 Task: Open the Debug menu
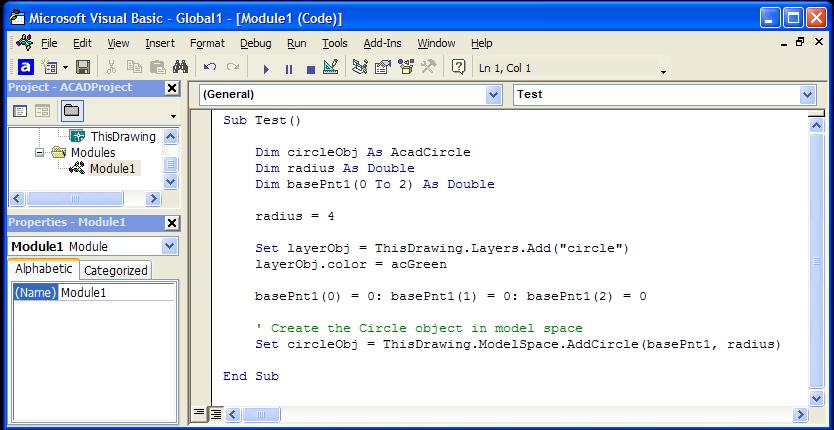pyautogui.click(x=256, y=44)
